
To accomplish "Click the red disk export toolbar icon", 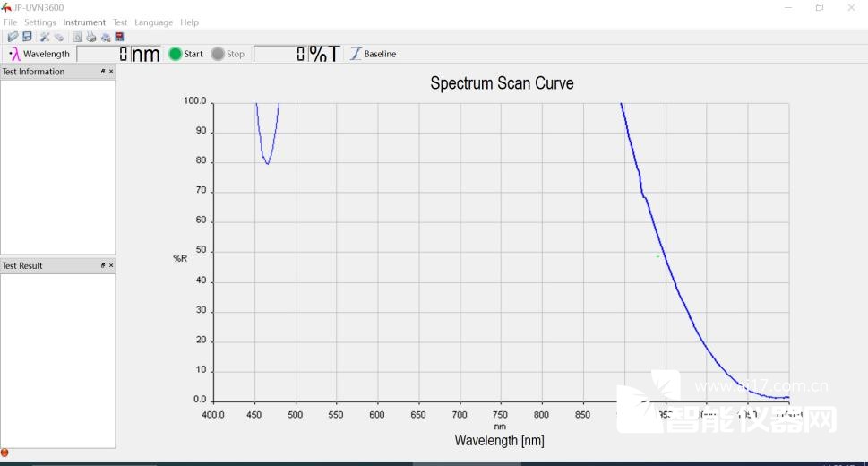I will click(x=119, y=37).
